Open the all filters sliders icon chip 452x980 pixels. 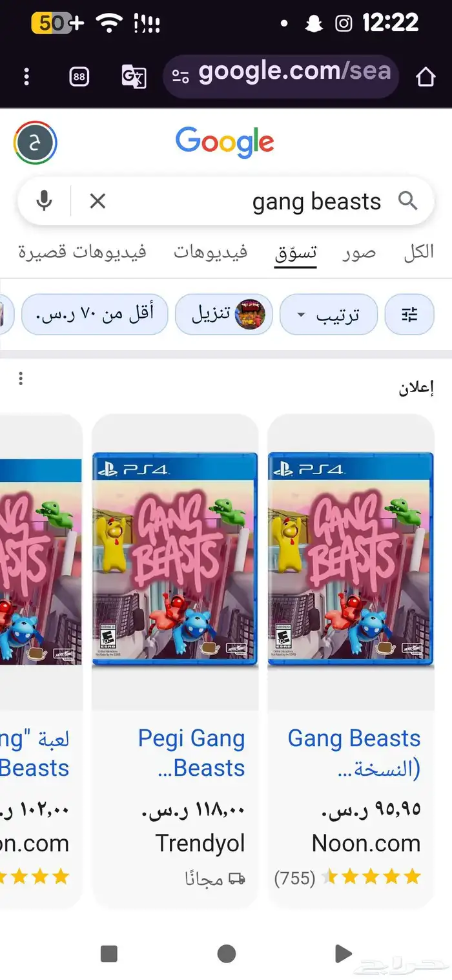click(409, 315)
